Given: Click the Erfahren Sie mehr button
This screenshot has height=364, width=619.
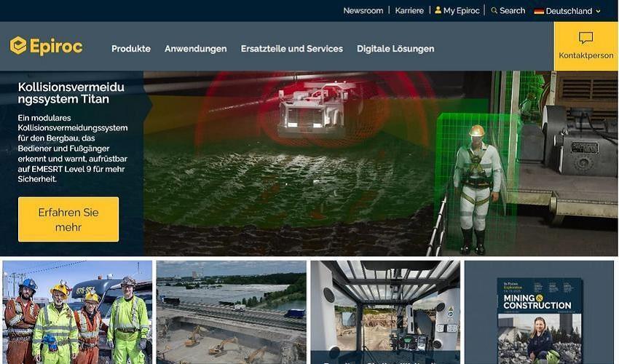Looking at the screenshot, I should coord(68,219).
